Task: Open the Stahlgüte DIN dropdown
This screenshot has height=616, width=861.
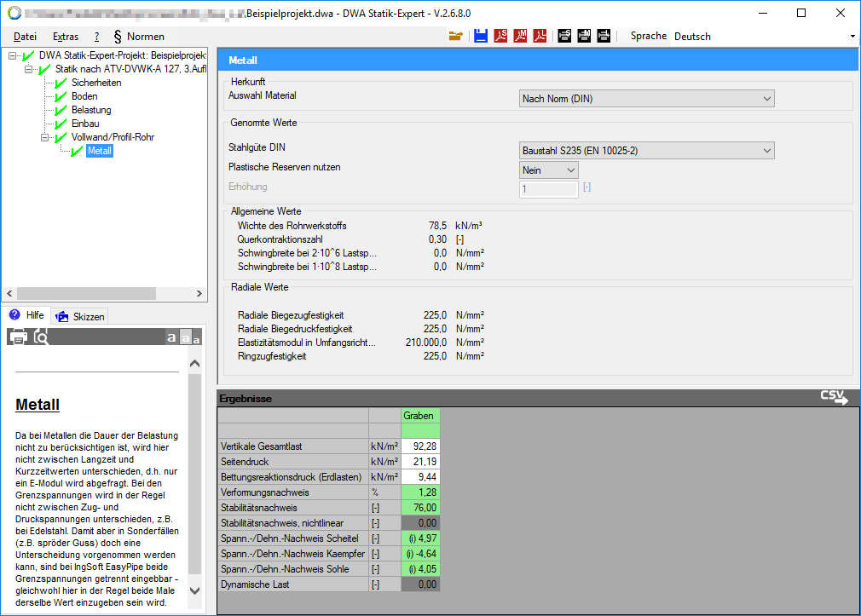Action: [x=646, y=151]
